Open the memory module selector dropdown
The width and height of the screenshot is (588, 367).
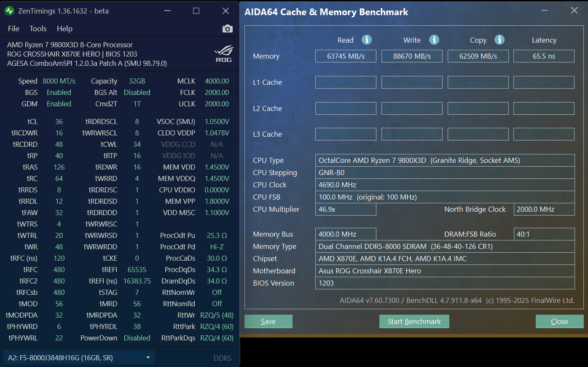pos(79,358)
